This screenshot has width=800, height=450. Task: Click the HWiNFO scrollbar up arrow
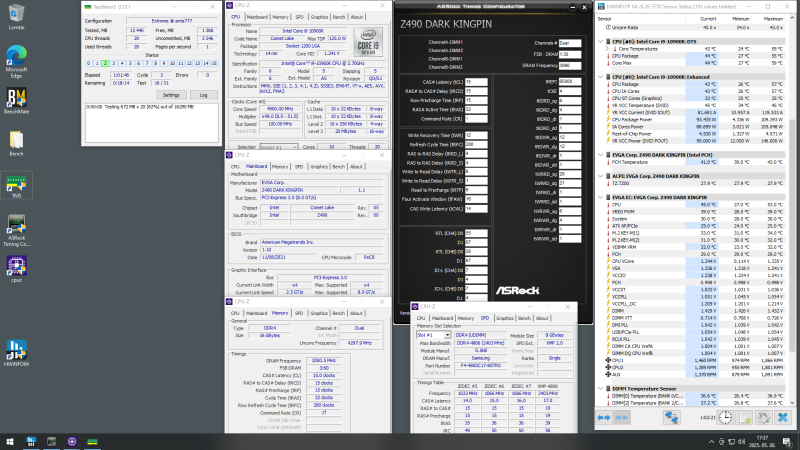[792, 18]
